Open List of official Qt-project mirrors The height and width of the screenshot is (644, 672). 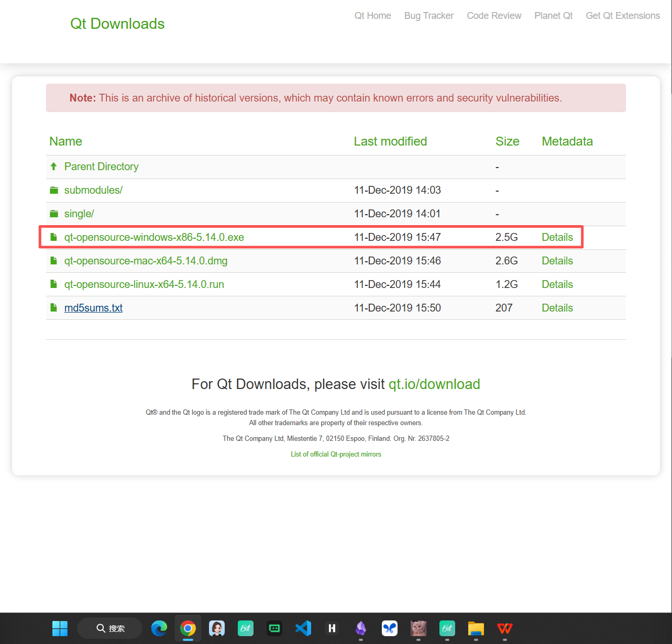point(336,454)
